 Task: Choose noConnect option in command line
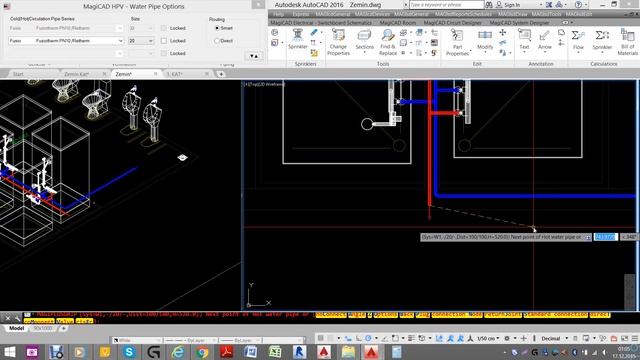(x=331, y=315)
